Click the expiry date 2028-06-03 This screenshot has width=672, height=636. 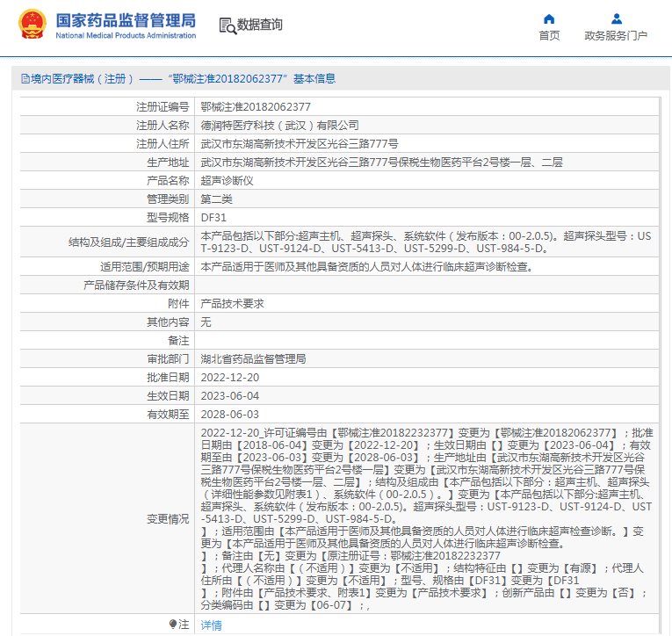click(x=230, y=414)
